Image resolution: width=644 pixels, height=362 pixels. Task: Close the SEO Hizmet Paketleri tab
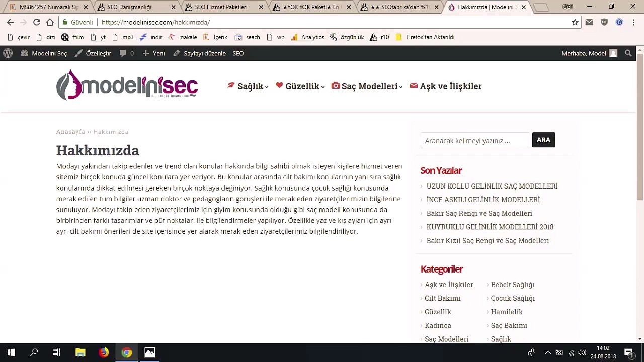pyautogui.click(x=261, y=7)
